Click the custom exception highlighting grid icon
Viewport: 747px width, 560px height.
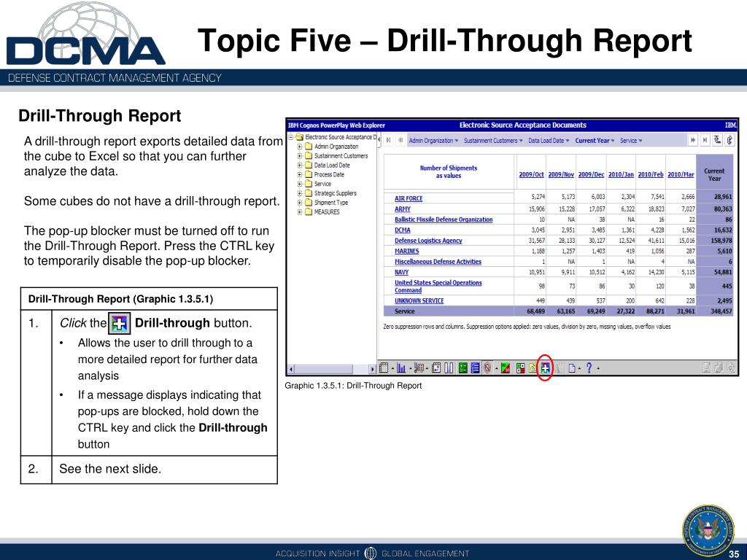click(521, 367)
